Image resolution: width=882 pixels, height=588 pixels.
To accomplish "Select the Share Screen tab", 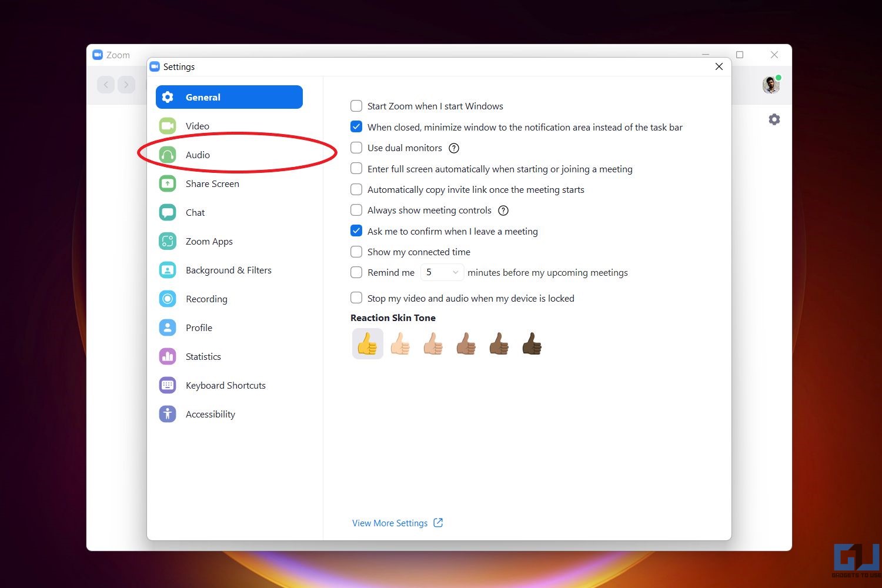I will 229,183.
